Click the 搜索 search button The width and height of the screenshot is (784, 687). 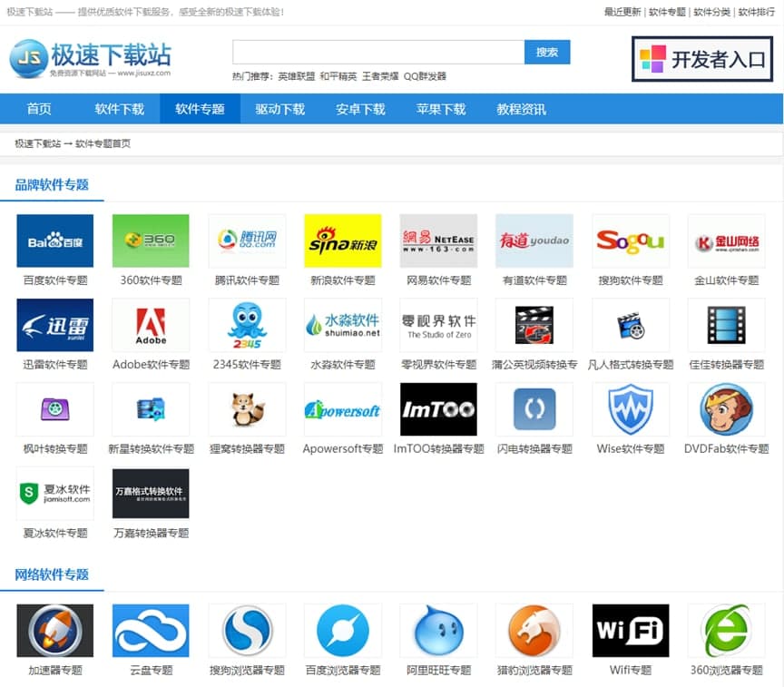(x=547, y=52)
